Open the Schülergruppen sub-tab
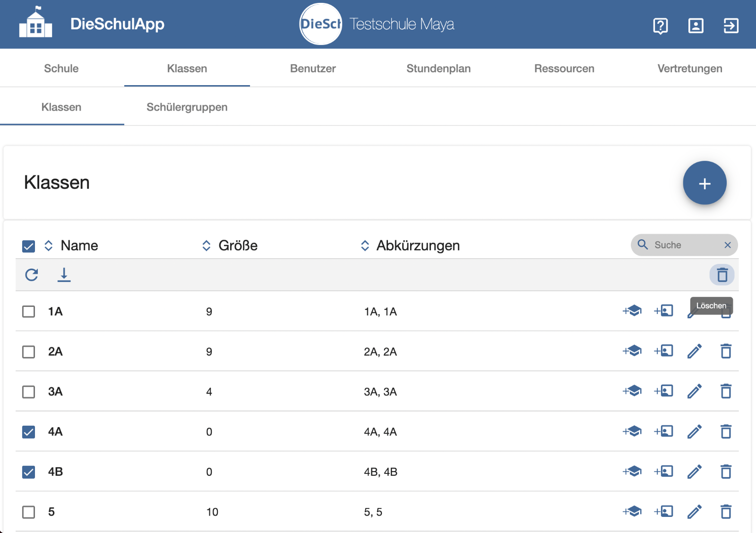Image resolution: width=756 pixels, height=533 pixels. (187, 107)
